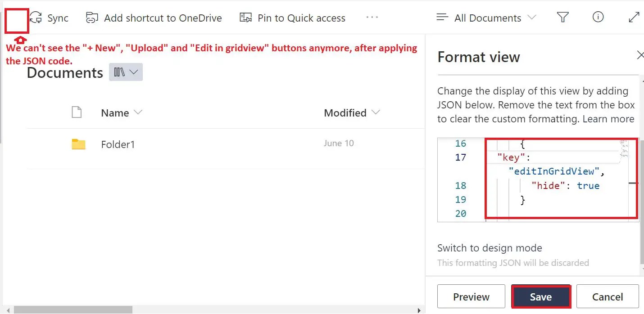This screenshot has height=314, width=644.
Task: Click the Save button in Format view
Action: (541, 296)
